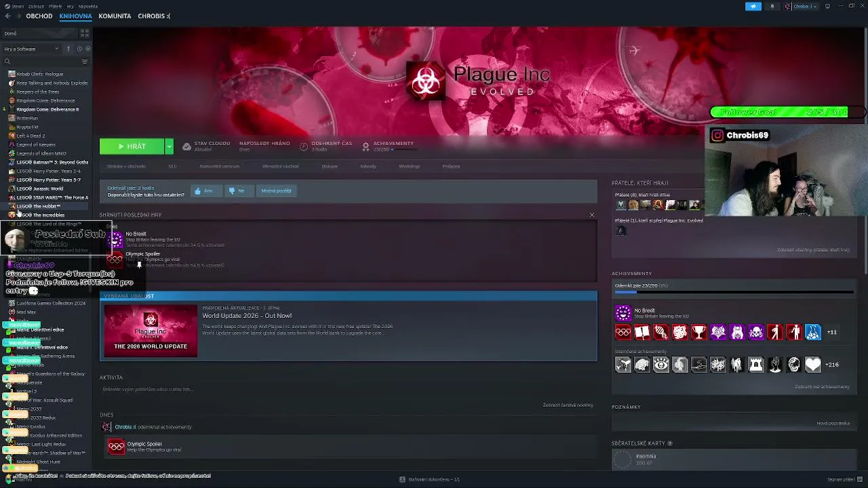Open the notifications bell icon
The height and width of the screenshot is (488, 868).
(x=772, y=6)
